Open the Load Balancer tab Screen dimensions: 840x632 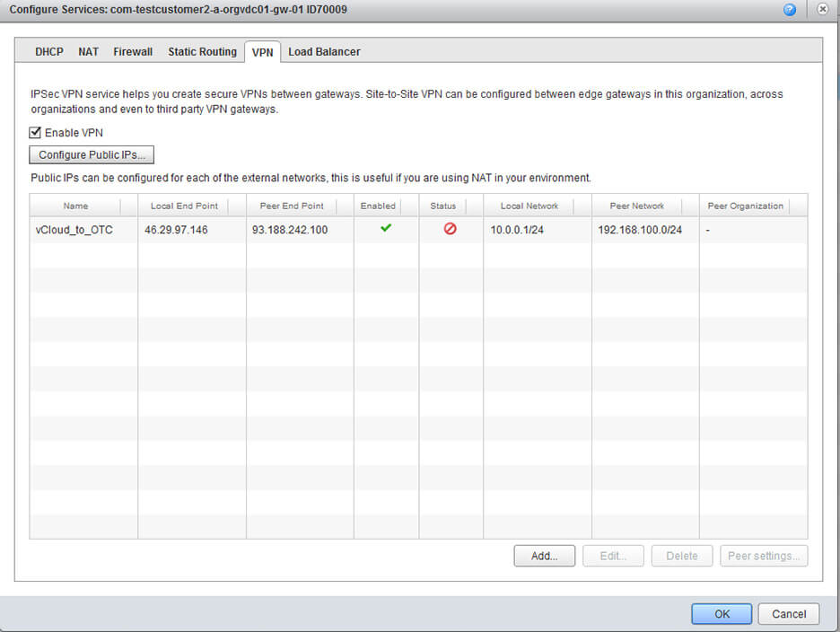[x=324, y=51]
